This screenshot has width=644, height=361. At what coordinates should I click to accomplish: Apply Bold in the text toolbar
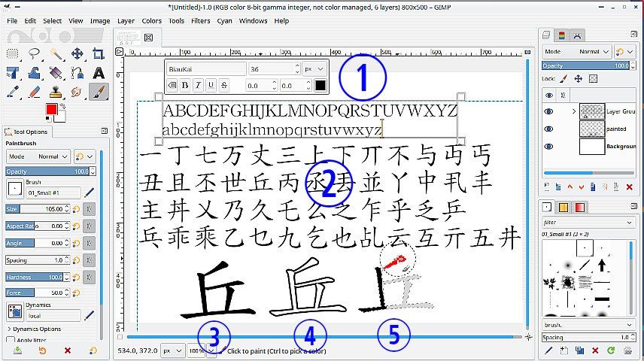pos(185,85)
